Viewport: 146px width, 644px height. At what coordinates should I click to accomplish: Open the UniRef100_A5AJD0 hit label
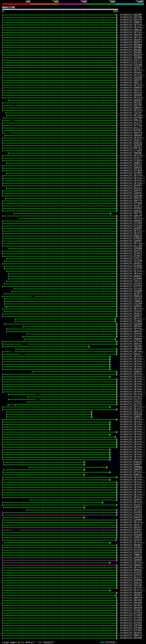pyautogui.click(x=131, y=35)
